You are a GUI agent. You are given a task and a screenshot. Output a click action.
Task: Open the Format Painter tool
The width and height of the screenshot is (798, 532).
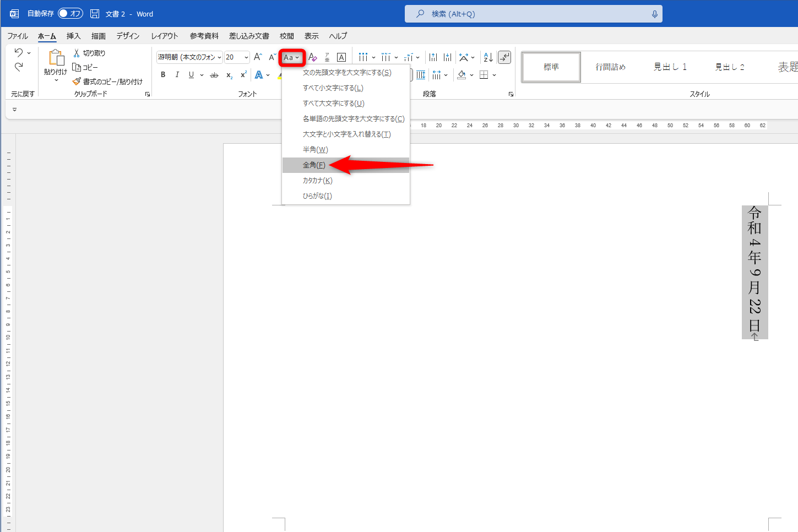click(x=77, y=81)
